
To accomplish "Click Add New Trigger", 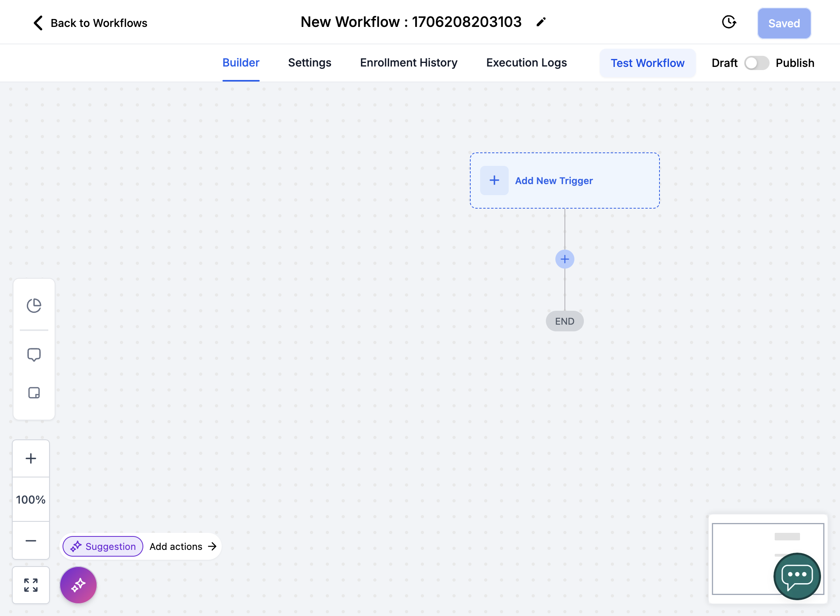I will [x=564, y=181].
